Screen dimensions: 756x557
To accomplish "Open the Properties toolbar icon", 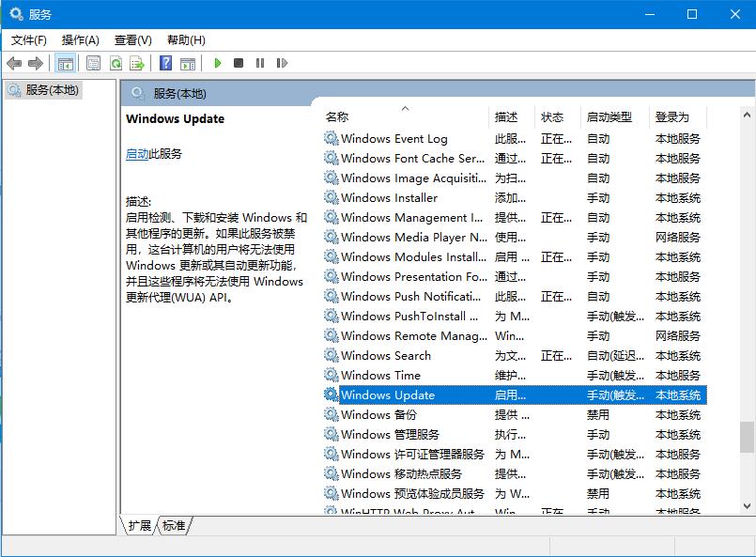I will pyautogui.click(x=93, y=63).
